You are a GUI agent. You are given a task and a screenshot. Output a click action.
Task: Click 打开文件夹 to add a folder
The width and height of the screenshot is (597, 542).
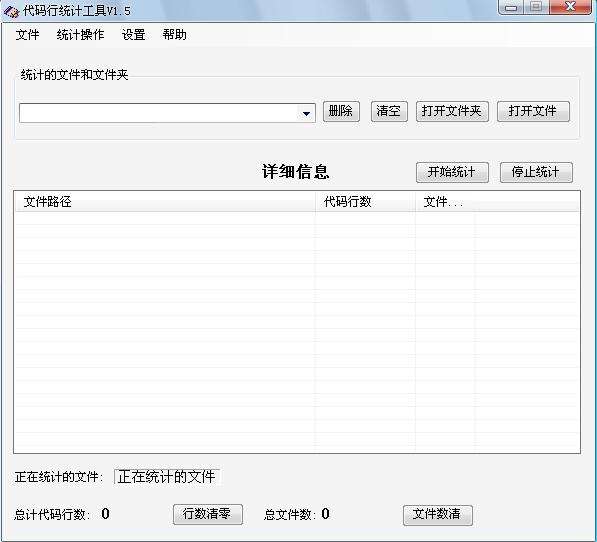452,112
